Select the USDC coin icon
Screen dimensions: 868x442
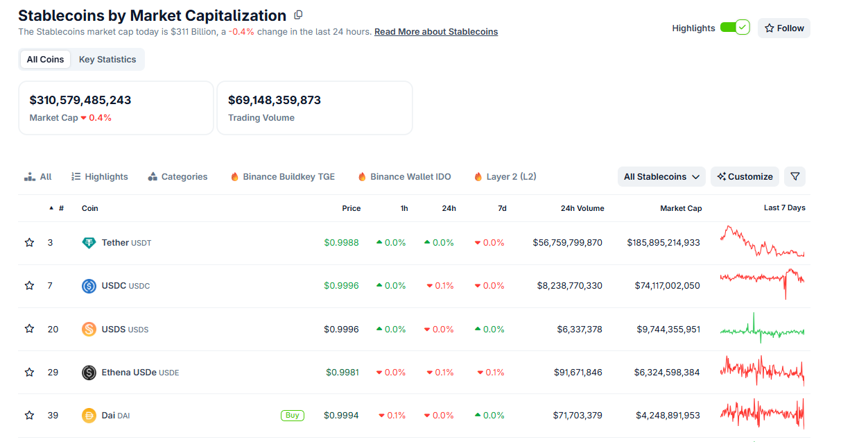[89, 285]
